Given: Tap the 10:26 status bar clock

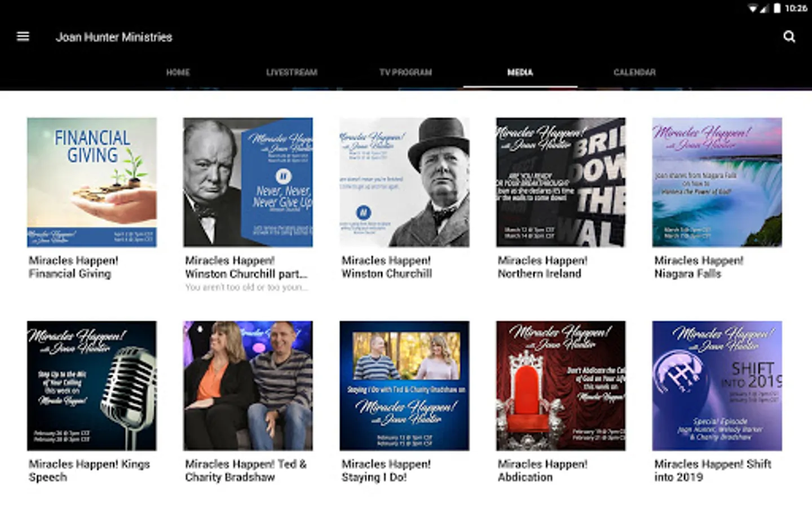Looking at the screenshot, I should pyautogui.click(x=796, y=8).
